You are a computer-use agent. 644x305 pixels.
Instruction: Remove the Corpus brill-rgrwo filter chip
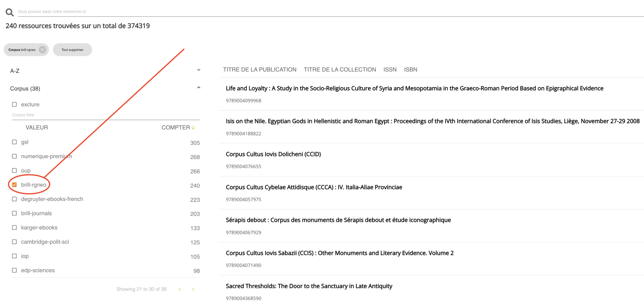(42, 50)
